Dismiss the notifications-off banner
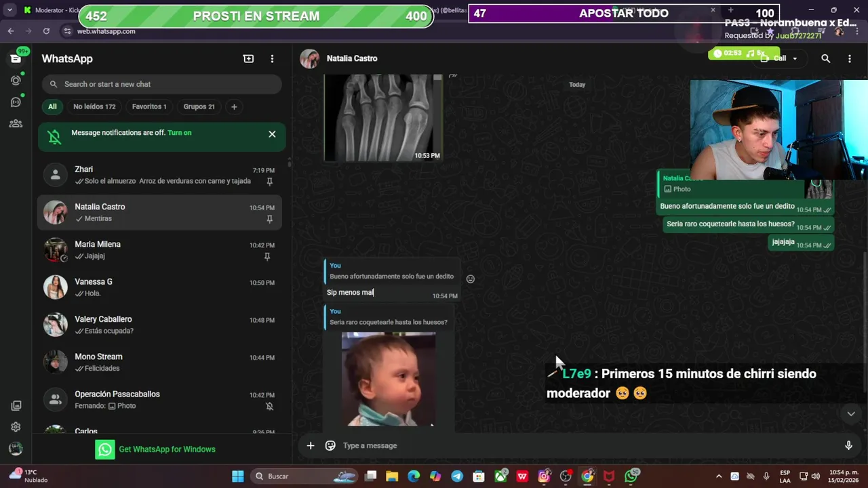 pyautogui.click(x=272, y=134)
